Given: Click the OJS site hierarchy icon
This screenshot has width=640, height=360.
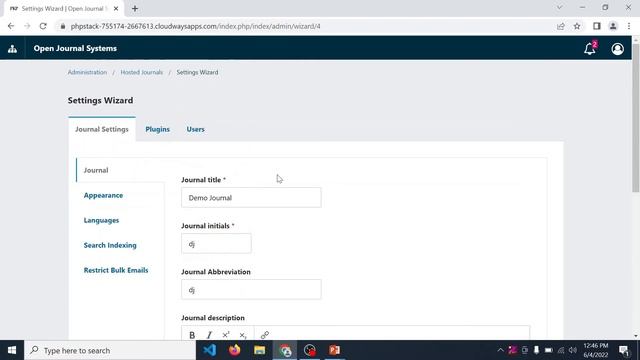Looking at the screenshot, I should [x=12, y=49].
